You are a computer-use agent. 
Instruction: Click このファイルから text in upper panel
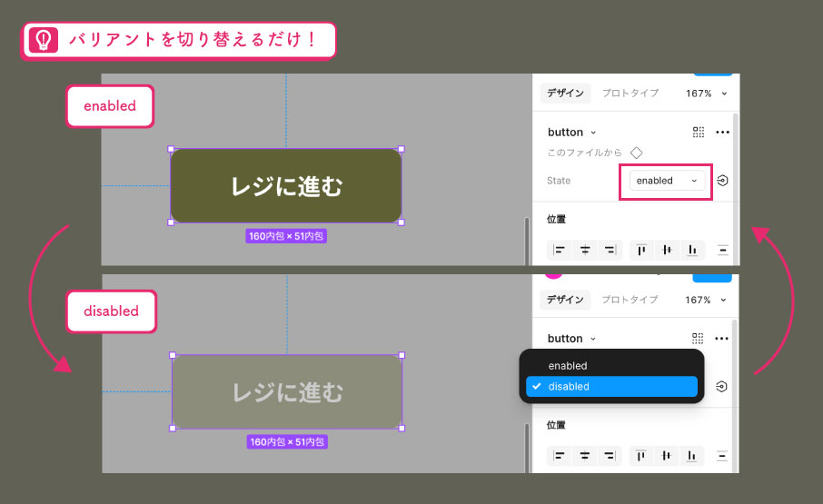tap(584, 153)
